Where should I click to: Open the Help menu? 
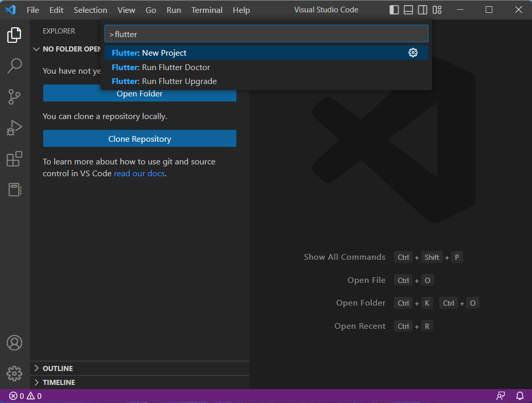241,10
